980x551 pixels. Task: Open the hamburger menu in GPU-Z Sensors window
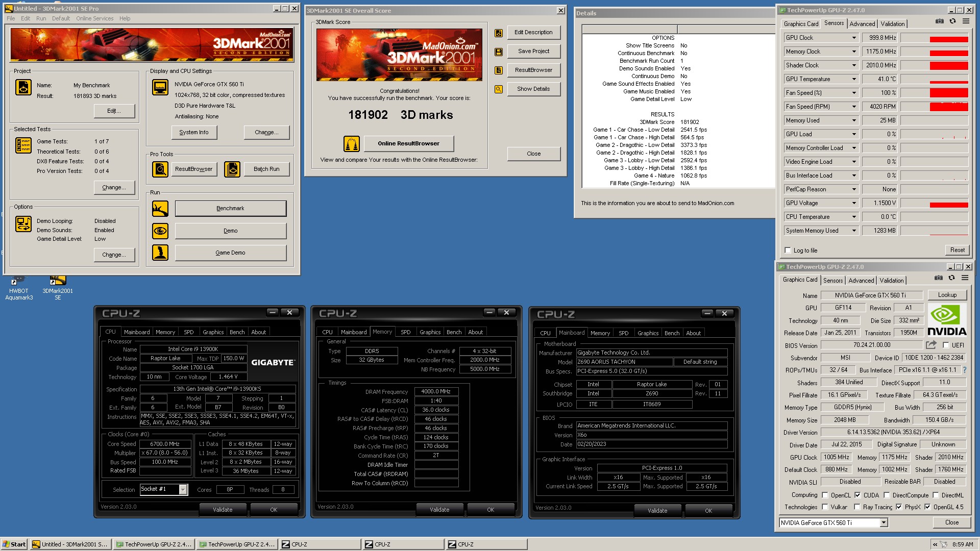[x=966, y=21]
